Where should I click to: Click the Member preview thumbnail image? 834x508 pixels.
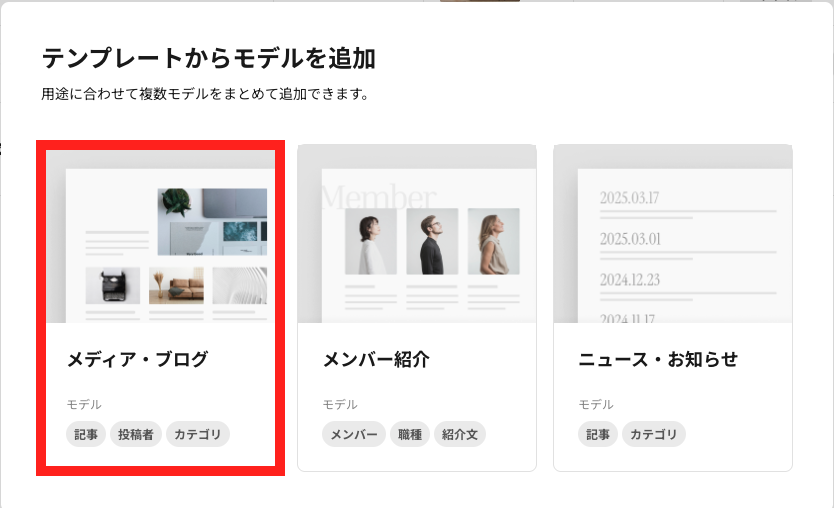(x=417, y=234)
